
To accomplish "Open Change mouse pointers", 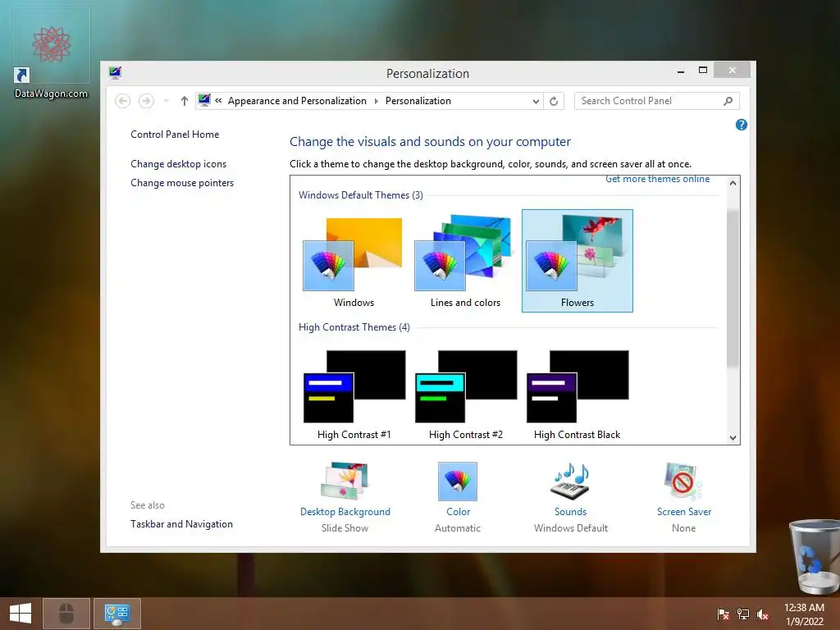I will (x=182, y=183).
